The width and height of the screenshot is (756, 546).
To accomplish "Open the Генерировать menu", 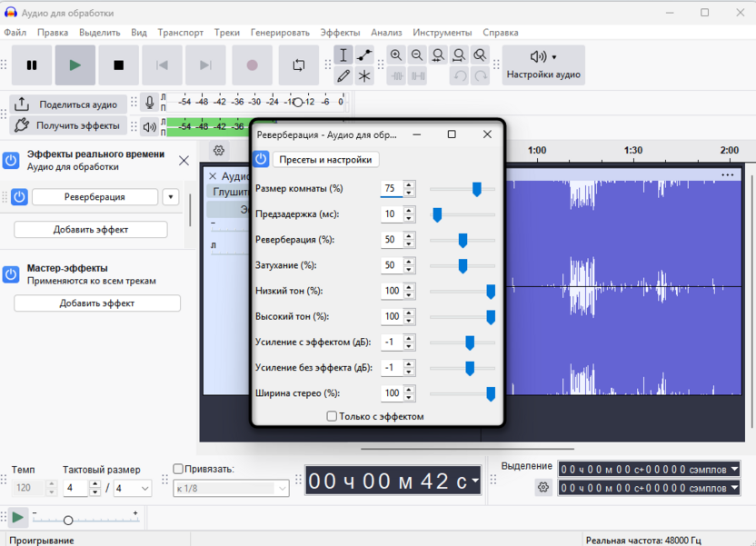I will click(x=280, y=33).
